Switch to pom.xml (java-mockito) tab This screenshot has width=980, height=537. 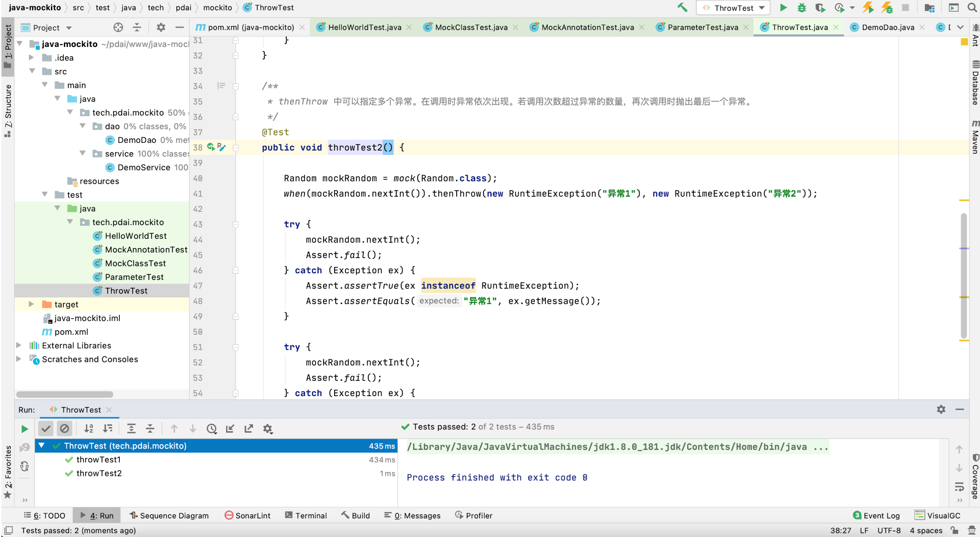[x=250, y=27]
